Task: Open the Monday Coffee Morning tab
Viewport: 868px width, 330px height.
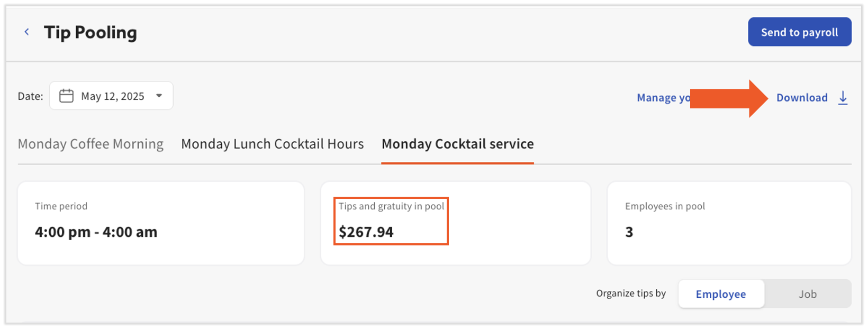Action: [x=91, y=144]
